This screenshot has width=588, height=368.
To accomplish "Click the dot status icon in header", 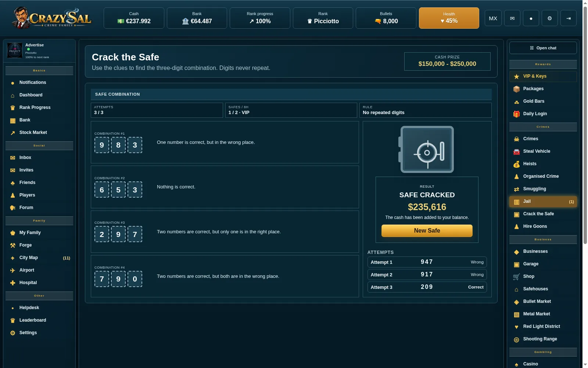I will tap(531, 18).
